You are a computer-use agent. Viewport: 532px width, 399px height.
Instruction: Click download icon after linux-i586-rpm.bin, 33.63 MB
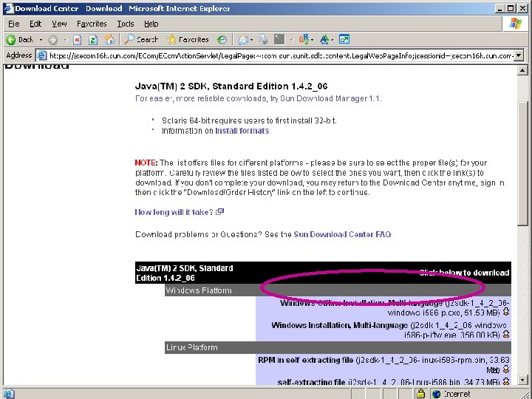pos(506,369)
